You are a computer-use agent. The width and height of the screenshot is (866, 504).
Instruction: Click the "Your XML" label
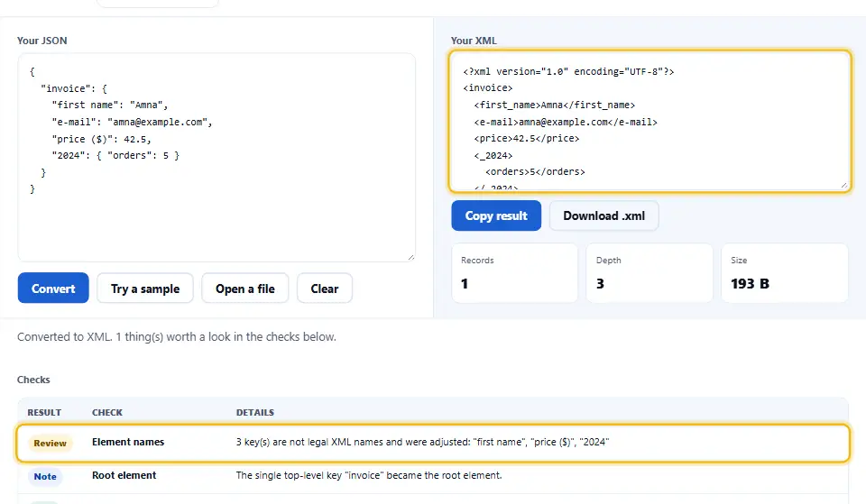click(474, 41)
